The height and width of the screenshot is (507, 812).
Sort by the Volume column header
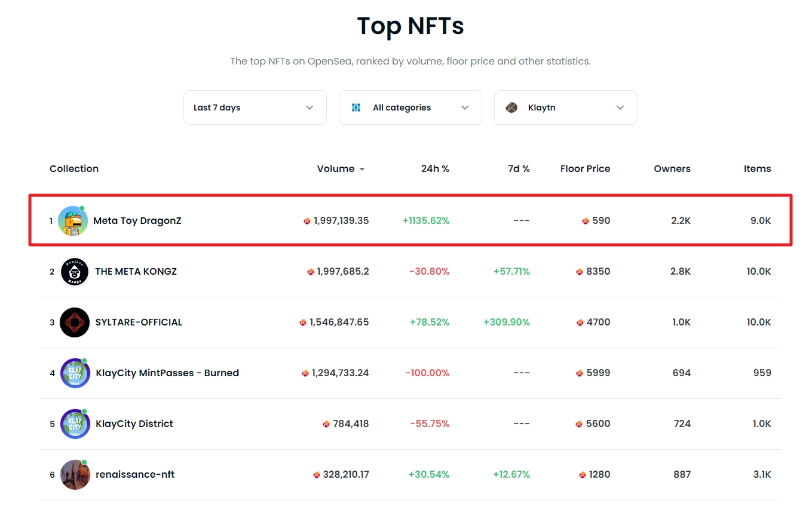(335, 168)
